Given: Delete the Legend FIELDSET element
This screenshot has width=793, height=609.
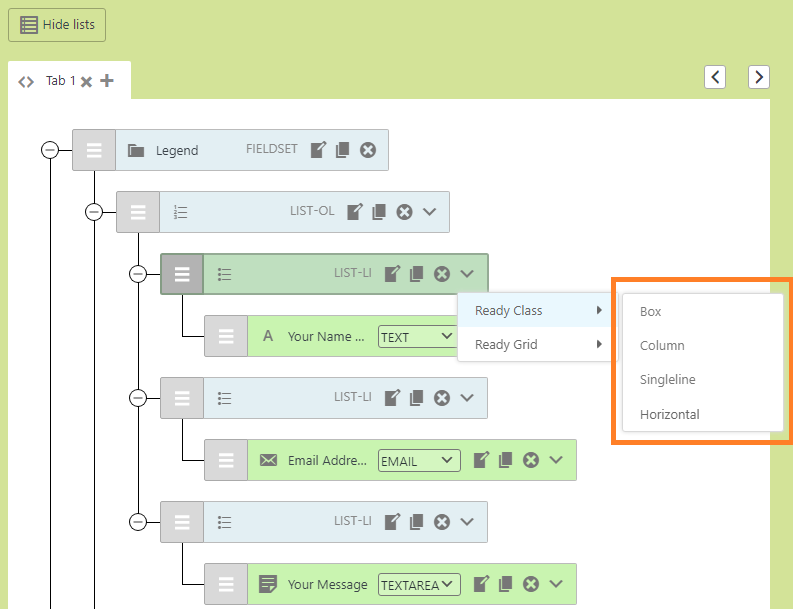Looking at the screenshot, I should click(x=368, y=150).
